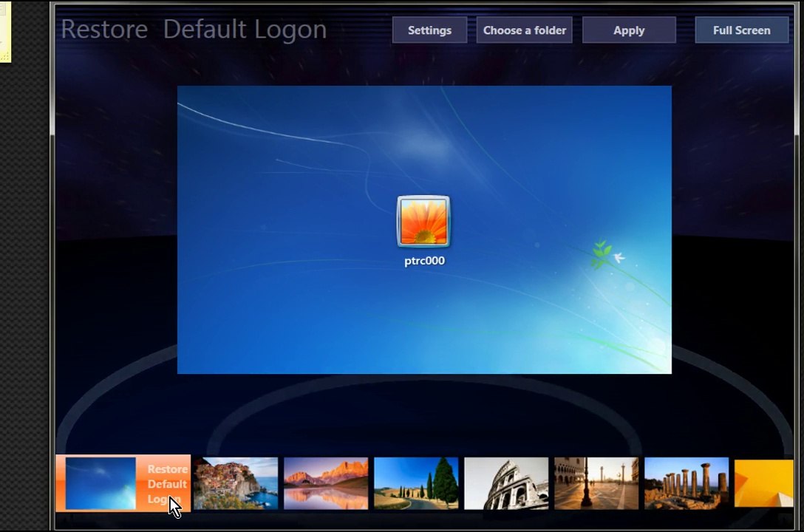Select the black-and-white Colosseum thumbnail

[506, 483]
